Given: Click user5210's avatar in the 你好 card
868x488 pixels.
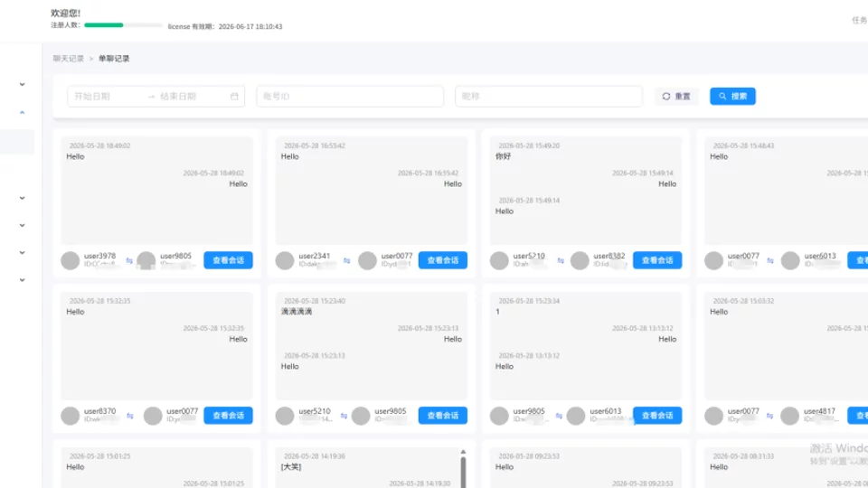Looking at the screenshot, I should coord(499,260).
